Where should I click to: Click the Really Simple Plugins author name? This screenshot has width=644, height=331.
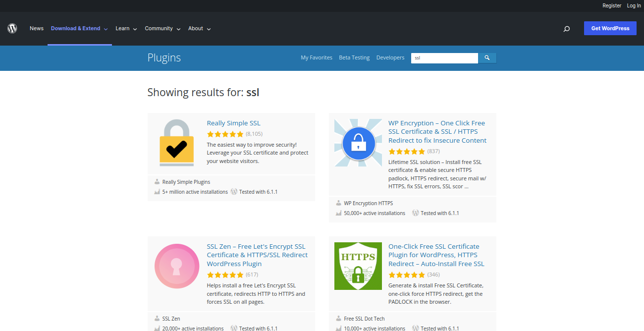pos(186,182)
